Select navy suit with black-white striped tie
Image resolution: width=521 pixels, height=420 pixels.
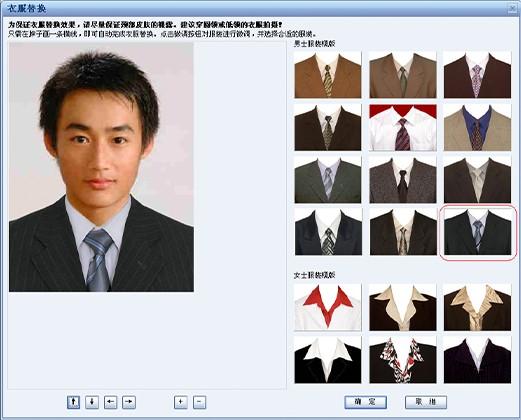tap(328, 232)
